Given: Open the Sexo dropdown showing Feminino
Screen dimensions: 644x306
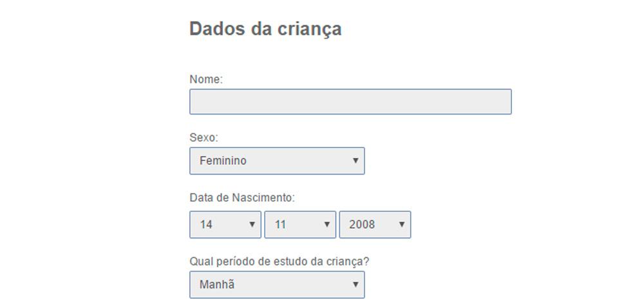Looking at the screenshot, I should (277, 161).
